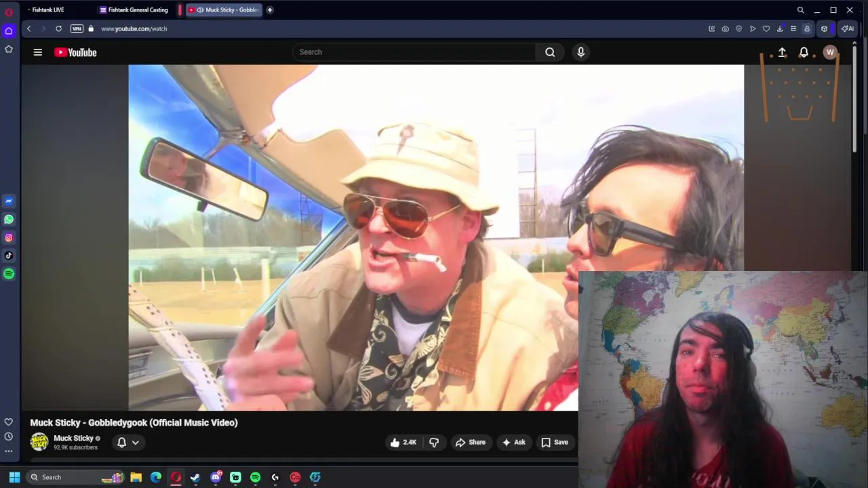Open TikTok in the Opera sidebar
This screenshot has height=488, width=868.
[x=9, y=256]
